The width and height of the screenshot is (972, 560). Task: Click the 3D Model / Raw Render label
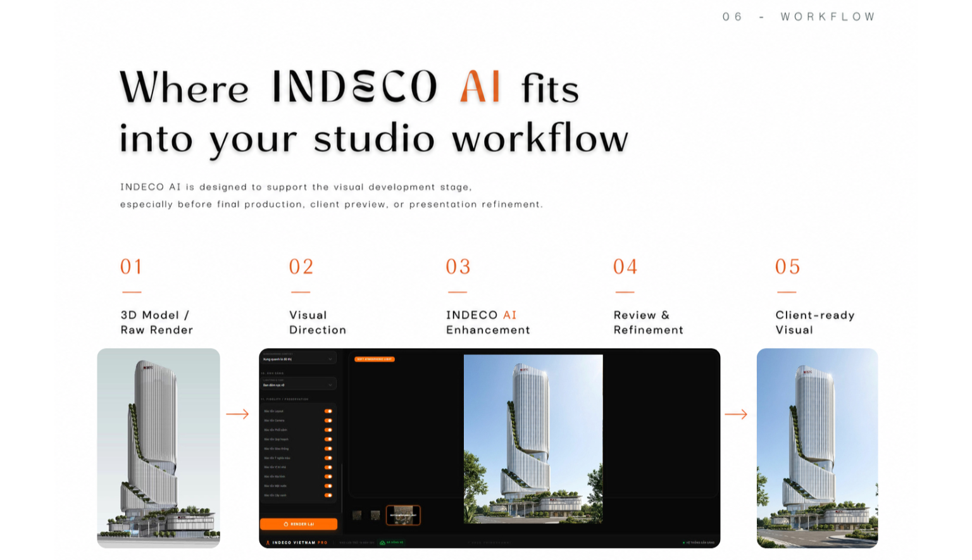click(x=157, y=322)
